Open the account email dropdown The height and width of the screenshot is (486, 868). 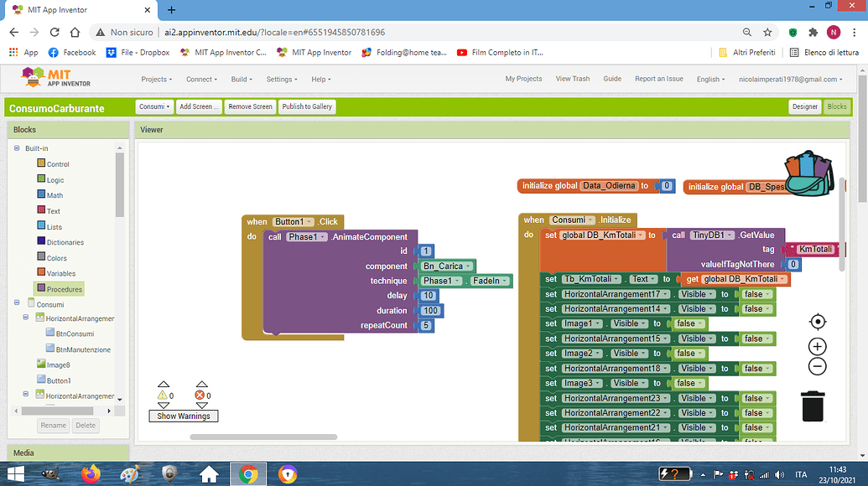[x=791, y=79]
